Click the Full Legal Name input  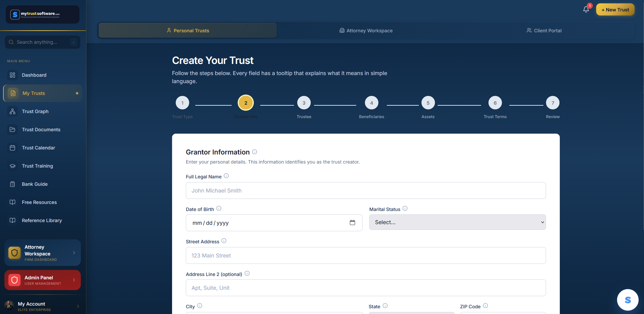pos(366,190)
